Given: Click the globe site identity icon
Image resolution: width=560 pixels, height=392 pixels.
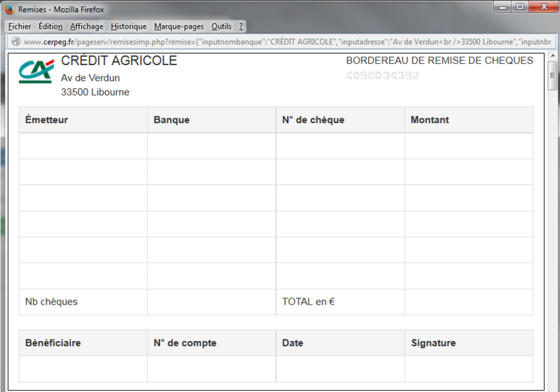Looking at the screenshot, I should coord(16,42).
